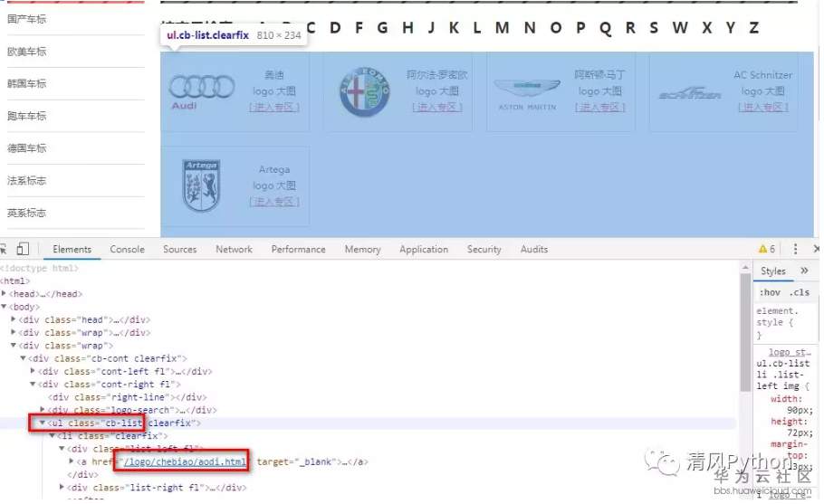Open the Performance tab
The height and width of the screenshot is (504, 824).
pyautogui.click(x=298, y=250)
